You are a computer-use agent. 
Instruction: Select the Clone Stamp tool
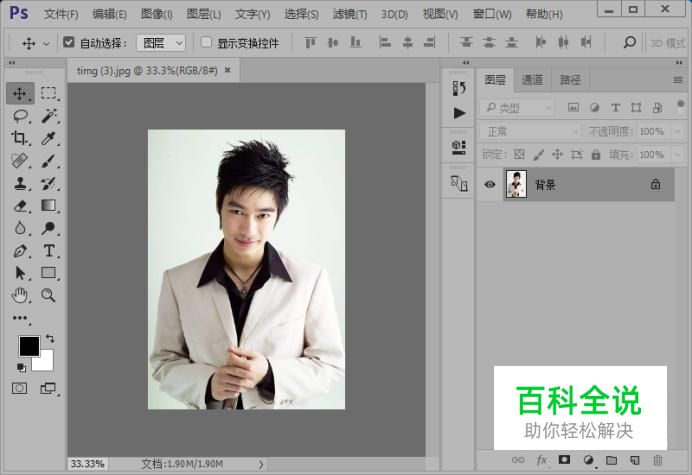pos(19,183)
